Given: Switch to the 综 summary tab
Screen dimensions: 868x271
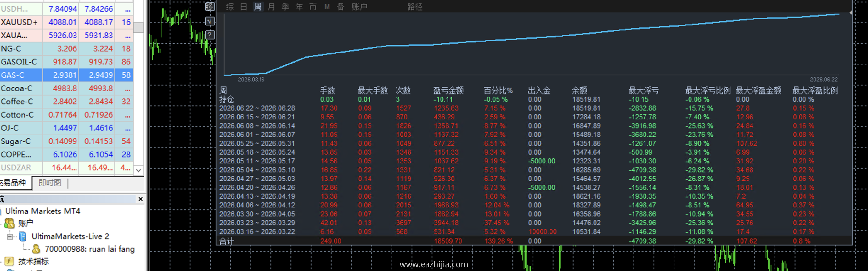Looking at the screenshot, I should (230, 7).
